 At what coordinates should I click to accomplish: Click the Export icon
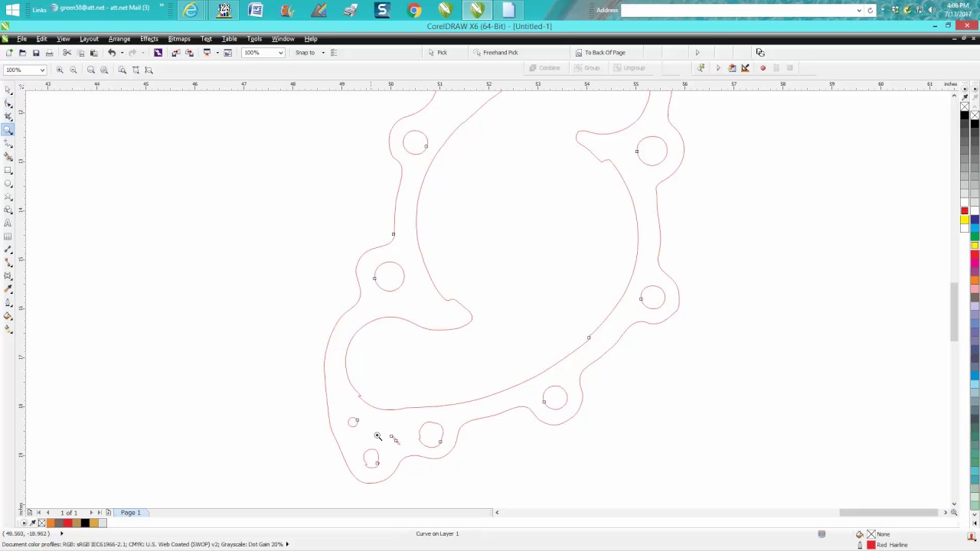tap(189, 53)
